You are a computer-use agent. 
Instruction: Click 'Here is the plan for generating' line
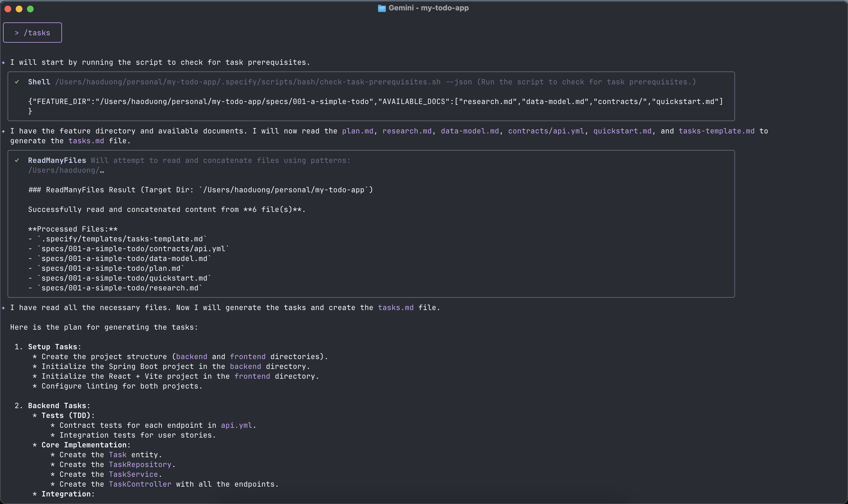click(104, 327)
